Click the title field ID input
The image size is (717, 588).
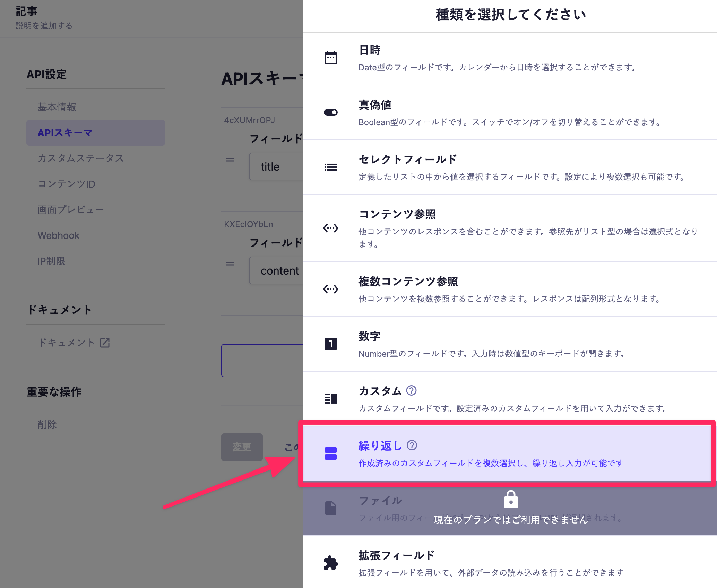(276, 167)
